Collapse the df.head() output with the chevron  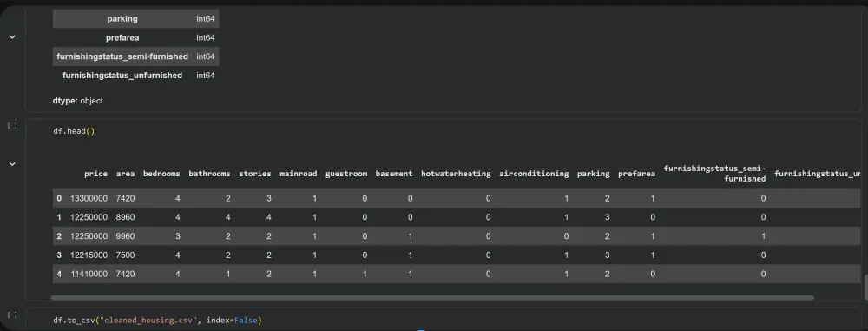pos(12,164)
